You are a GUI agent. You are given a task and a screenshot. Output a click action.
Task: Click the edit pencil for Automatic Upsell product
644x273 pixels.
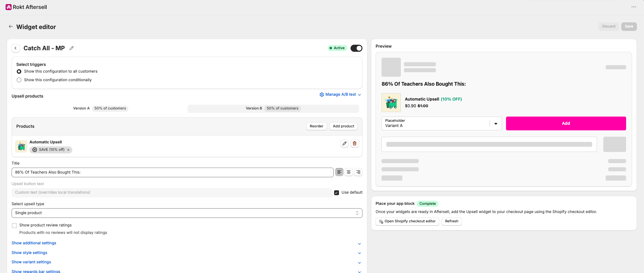click(345, 143)
